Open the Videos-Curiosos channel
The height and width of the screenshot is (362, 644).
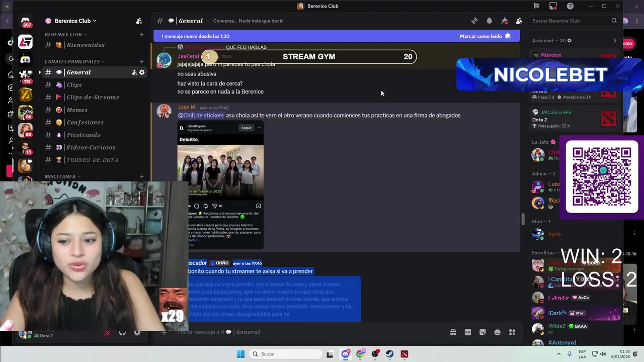(x=94, y=147)
